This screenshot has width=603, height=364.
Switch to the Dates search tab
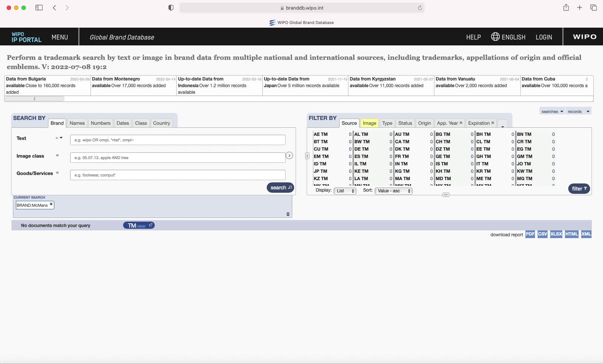(123, 123)
